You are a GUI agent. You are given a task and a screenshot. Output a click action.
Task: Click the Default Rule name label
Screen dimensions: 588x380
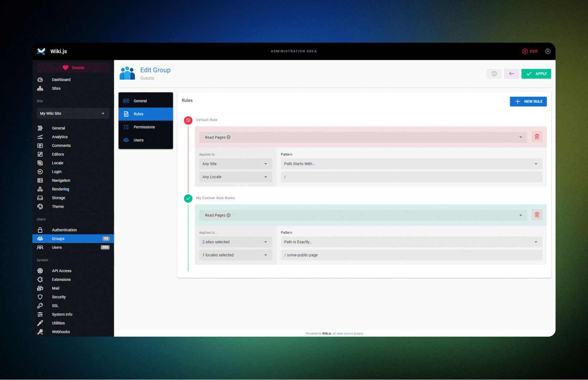pos(207,120)
